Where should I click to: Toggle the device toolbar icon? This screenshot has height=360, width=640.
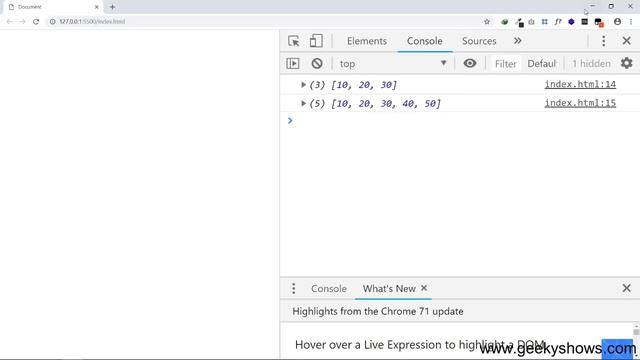(x=316, y=41)
